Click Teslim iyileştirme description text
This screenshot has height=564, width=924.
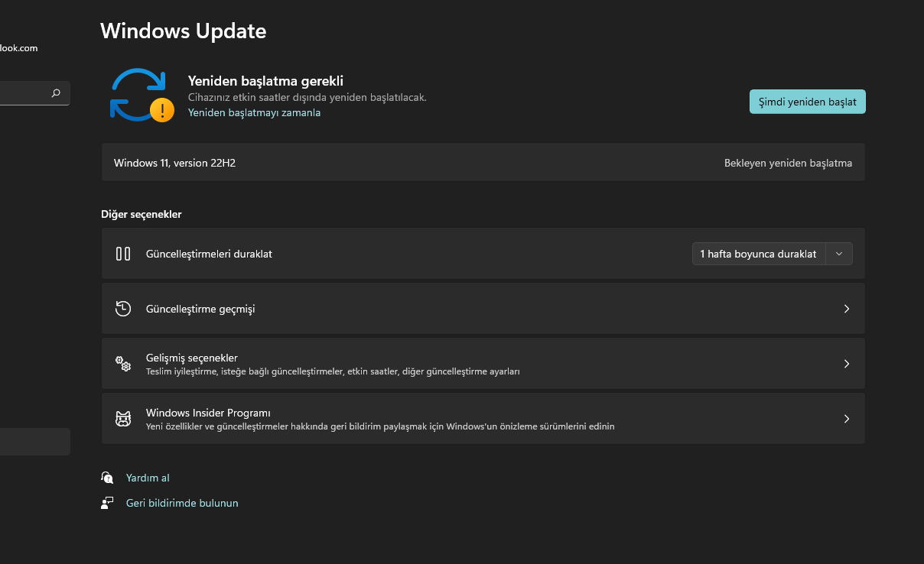click(333, 371)
